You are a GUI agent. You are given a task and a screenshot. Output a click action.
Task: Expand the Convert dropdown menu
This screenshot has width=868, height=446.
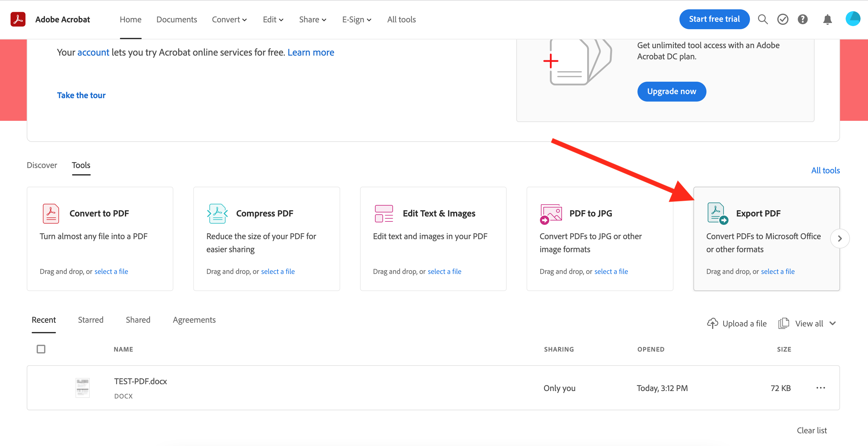tap(229, 20)
